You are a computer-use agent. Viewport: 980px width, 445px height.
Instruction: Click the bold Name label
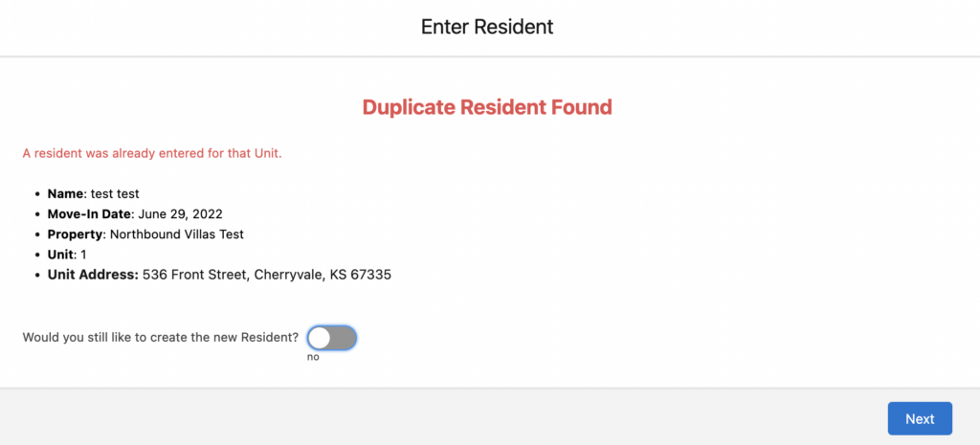(x=66, y=194)
